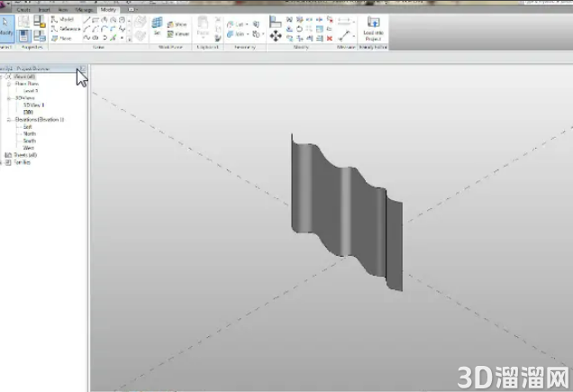Click the Split Element icon
Image resolution: width=573 pixels, height=392 pixels.
click(310, 20)
